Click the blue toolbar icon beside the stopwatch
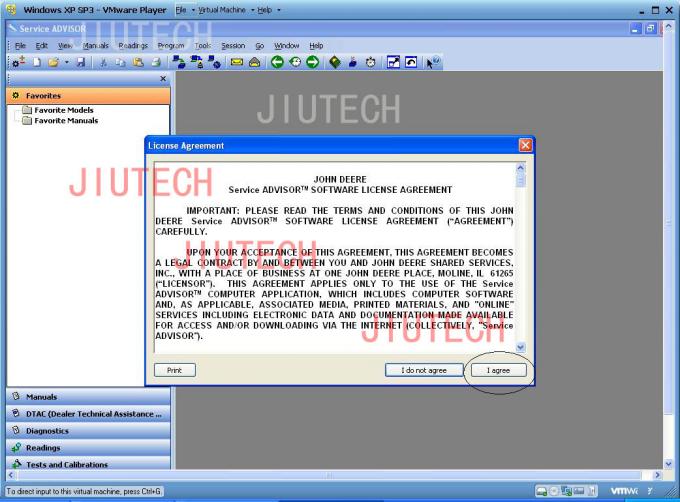680x502 pixels. [353, 62]
